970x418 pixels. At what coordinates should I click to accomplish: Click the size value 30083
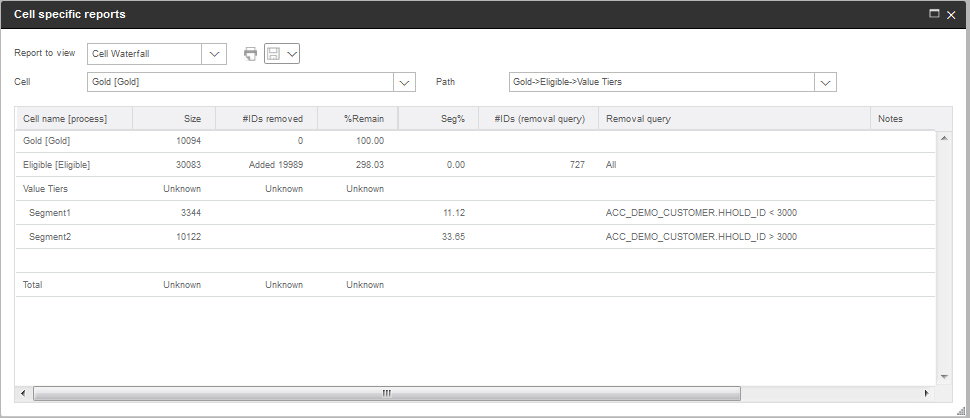tap(189, 165)
